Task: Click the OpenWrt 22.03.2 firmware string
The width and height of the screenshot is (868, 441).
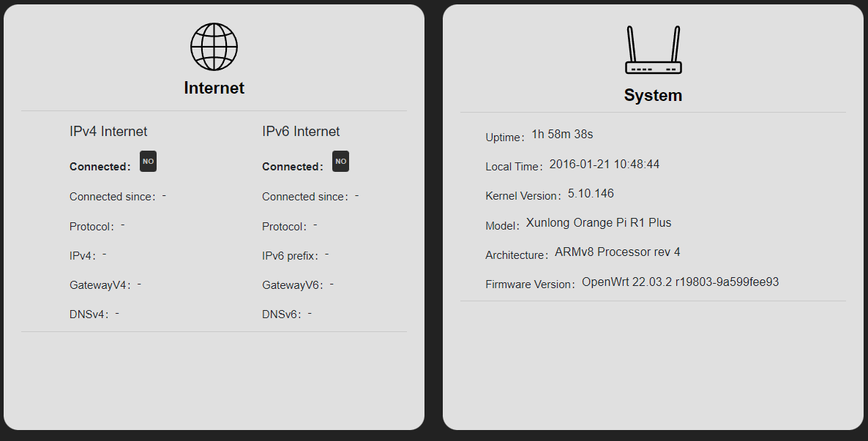Action: pos(681,282)
